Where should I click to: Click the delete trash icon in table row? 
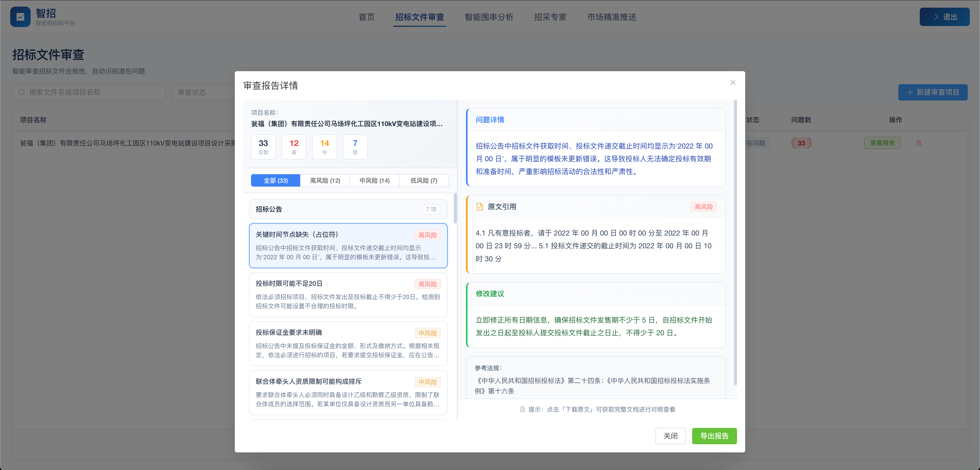919,143
